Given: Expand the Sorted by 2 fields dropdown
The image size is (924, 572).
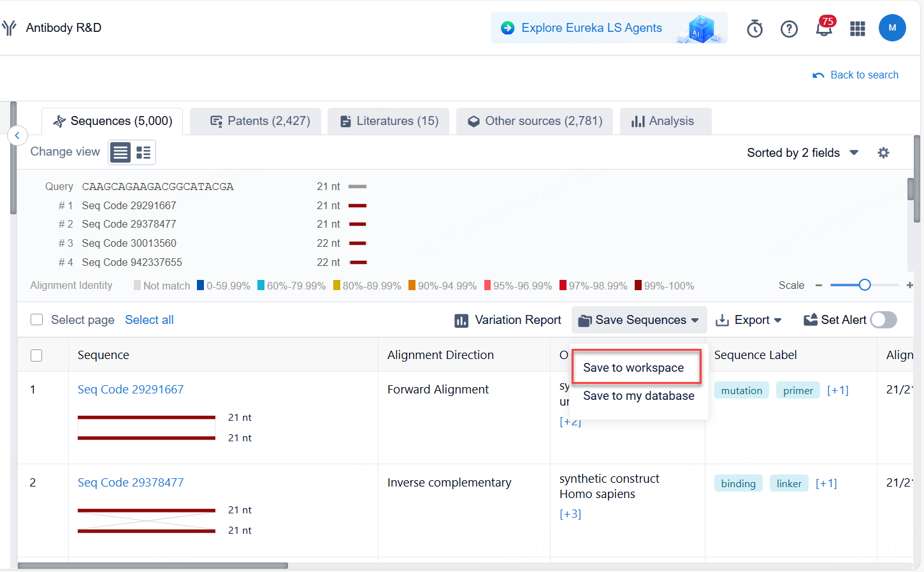Looking at the screenshot, I should point(802,153).
